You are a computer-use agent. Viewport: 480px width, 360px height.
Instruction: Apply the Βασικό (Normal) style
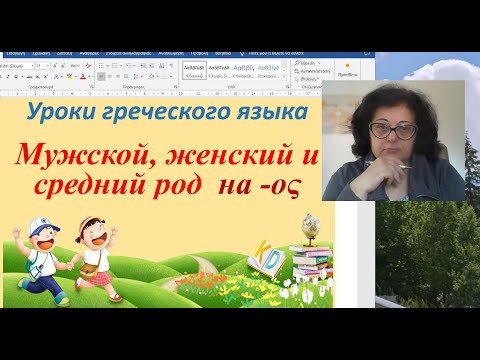click(195, 70)
